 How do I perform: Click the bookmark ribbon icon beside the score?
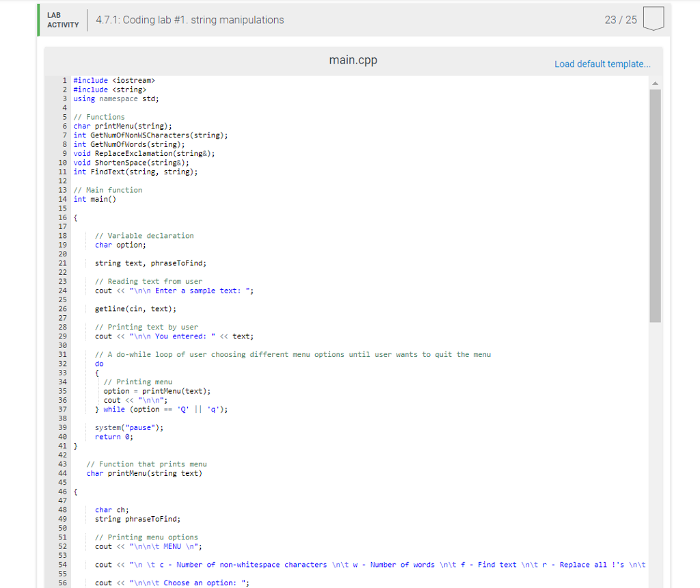[x=654, y=18]
